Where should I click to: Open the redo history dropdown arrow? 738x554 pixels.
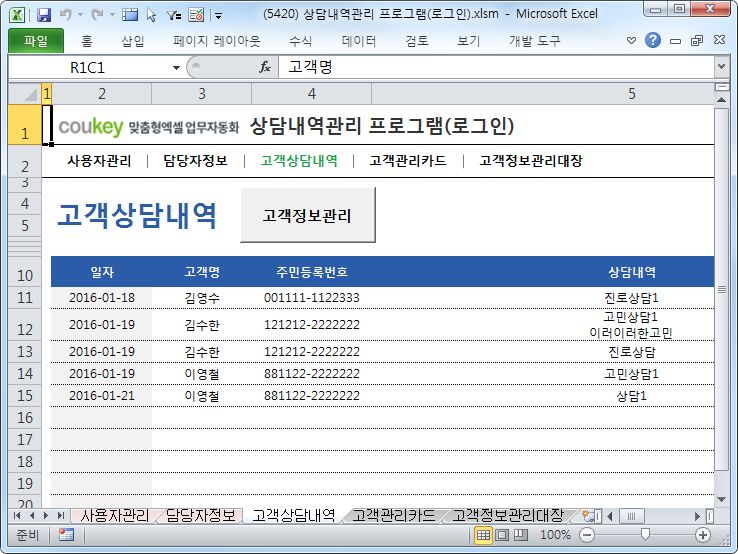pyautogui.click(x=112, y=15)
